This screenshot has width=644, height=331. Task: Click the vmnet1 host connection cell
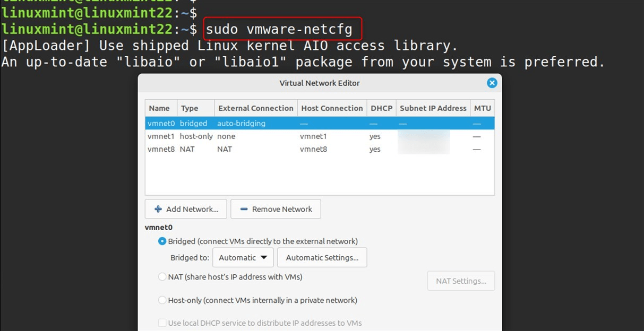[313, 136]
